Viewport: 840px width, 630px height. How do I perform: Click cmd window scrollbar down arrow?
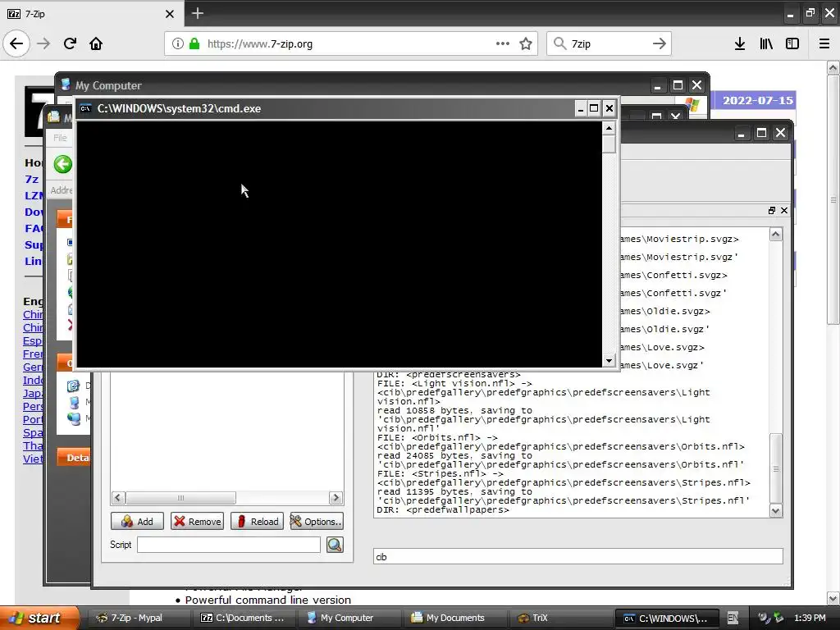click(x=609, y=361)
